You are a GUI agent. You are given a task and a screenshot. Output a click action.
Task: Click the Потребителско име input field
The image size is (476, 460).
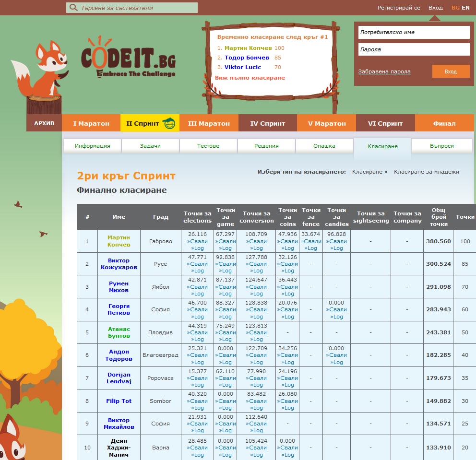click(x=414, y=32)
